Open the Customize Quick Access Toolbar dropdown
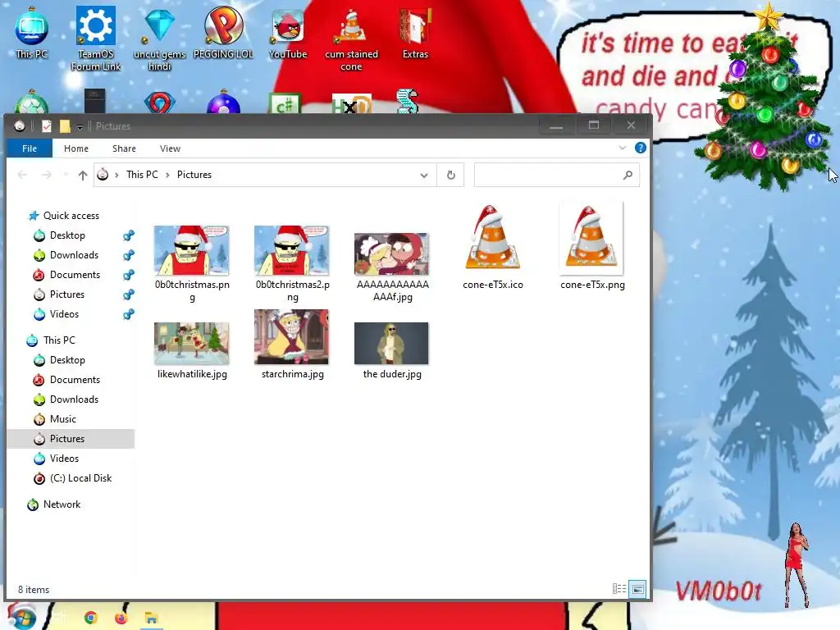The height and width of the screenshot is (630, 840). [x=80, y=126]
